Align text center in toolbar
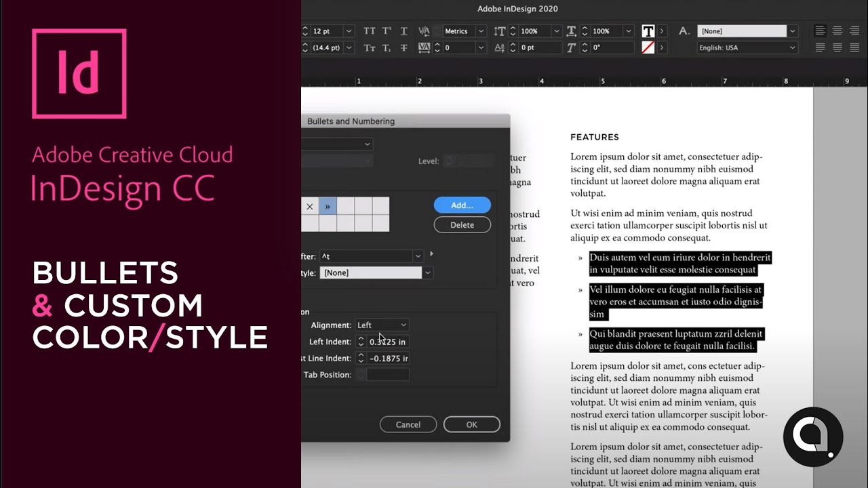 (837, 31)
